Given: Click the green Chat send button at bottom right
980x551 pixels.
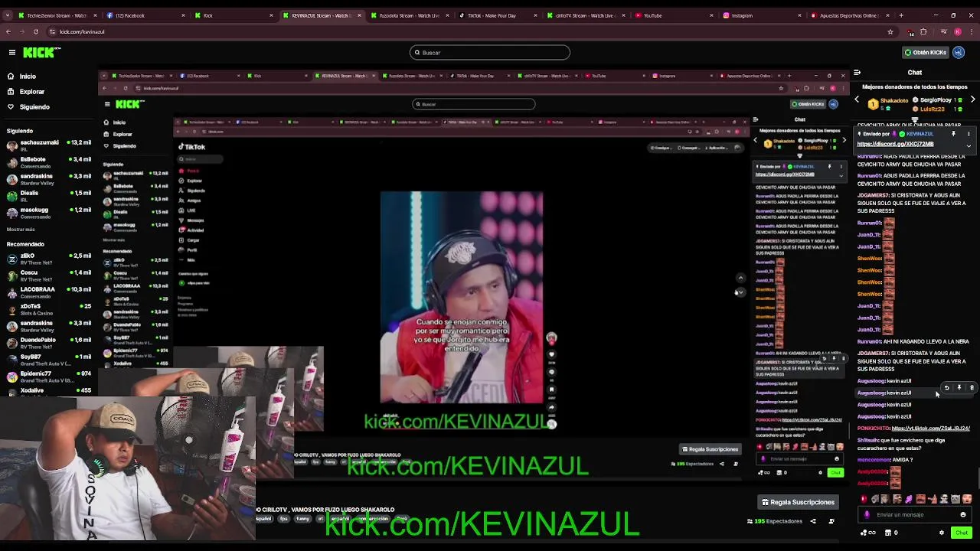Looking at the screenshot, I should click(x=962, y=533).
